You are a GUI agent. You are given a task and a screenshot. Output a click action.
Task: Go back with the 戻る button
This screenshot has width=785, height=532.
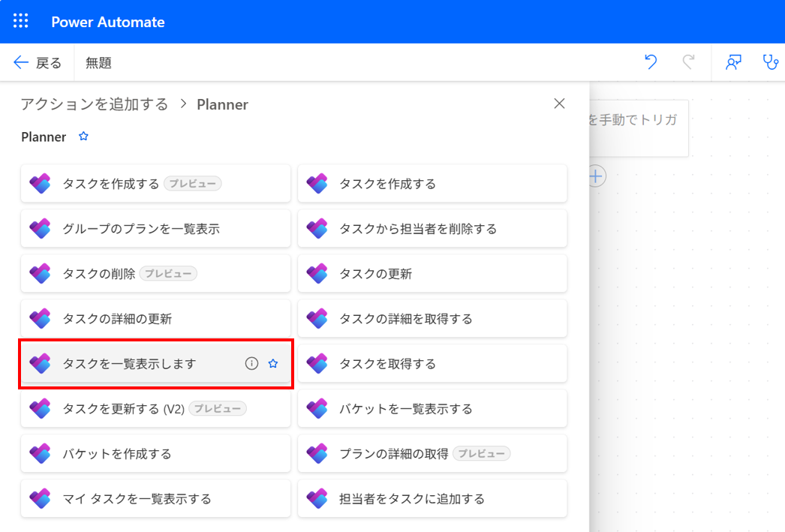coord(38,62)
